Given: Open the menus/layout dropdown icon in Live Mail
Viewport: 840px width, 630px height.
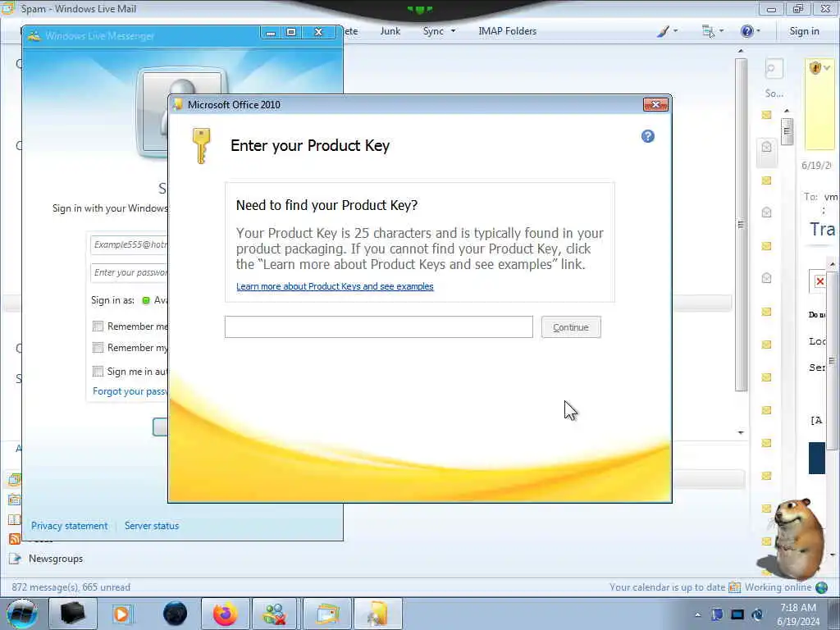Looking at the screenshot, I should pos(713,32).
